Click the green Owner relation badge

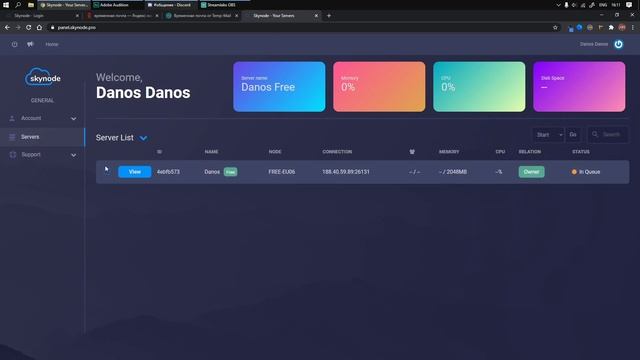tap(531, 172)
